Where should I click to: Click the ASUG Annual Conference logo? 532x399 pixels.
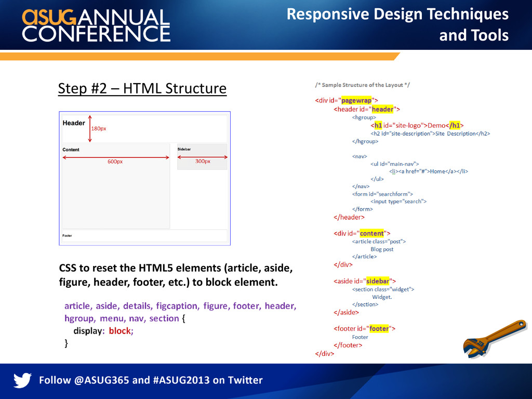tap(96, 25)
